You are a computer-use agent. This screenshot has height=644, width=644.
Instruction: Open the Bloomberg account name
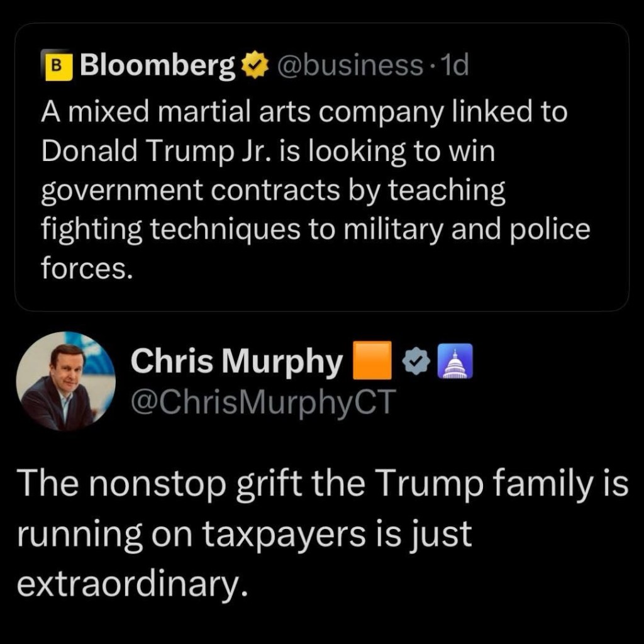[157, 65]
